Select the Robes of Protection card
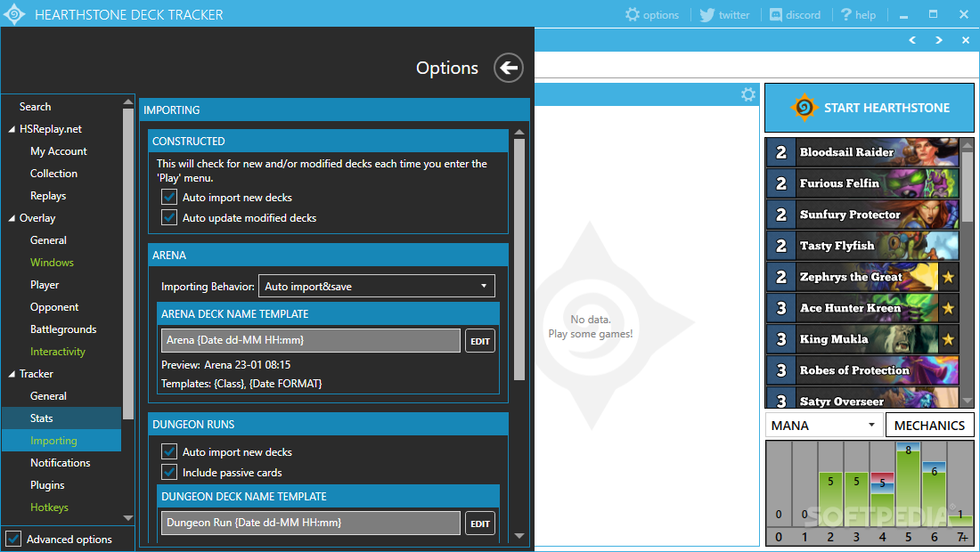This screenshot has height=552, width=980. 862,370
